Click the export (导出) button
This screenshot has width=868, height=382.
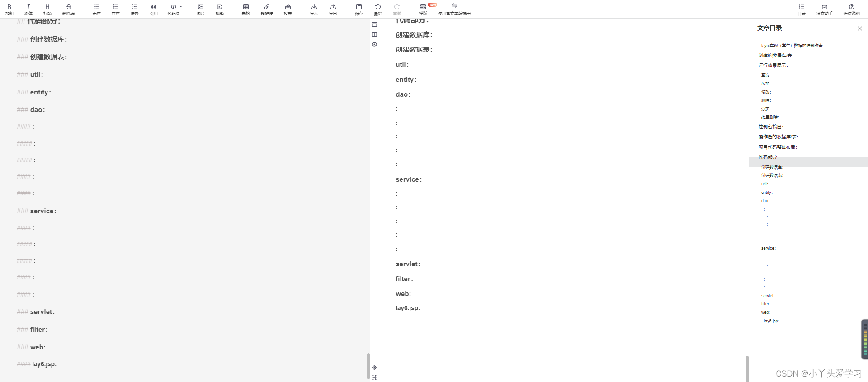[333, 9]
